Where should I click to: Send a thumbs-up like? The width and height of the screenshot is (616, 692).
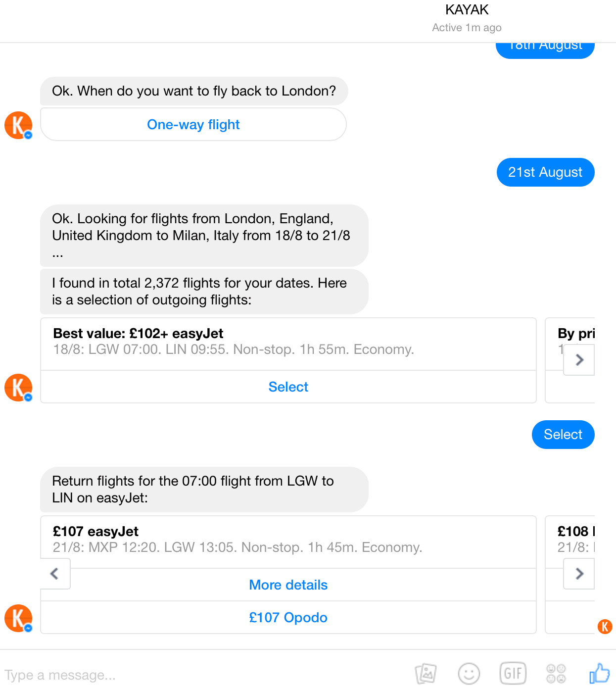(599, 672)
